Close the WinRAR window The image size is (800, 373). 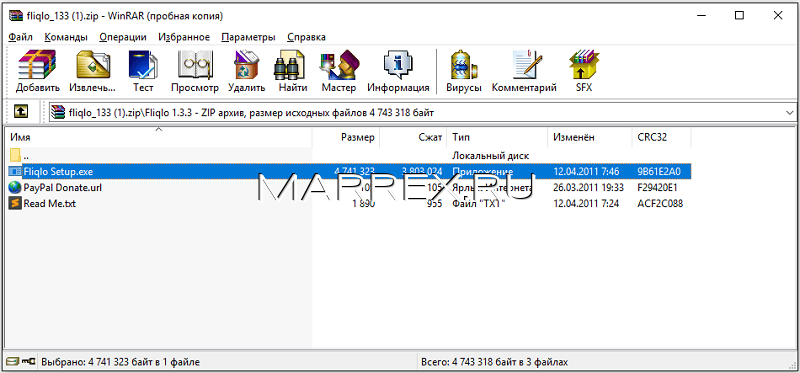point(778,16)
